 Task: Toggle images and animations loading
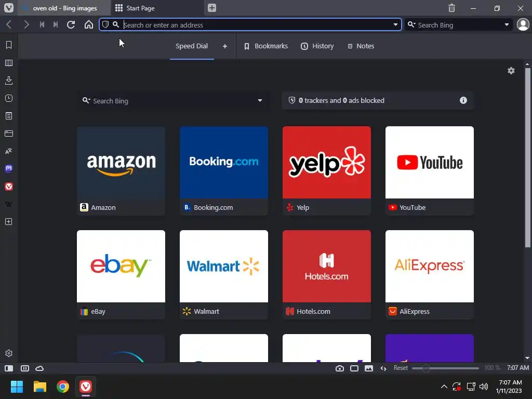(x=369, y=368)
